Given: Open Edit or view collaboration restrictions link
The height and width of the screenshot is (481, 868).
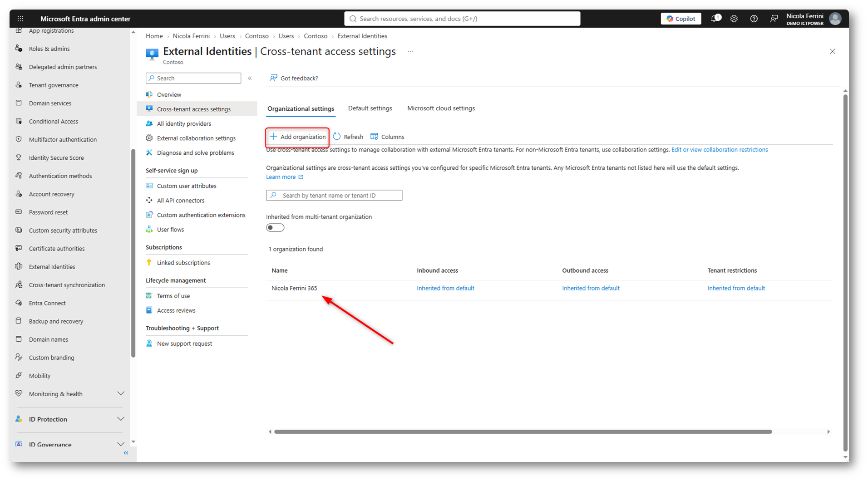Looking at the screenshot, I should click(x=720, y=150).
